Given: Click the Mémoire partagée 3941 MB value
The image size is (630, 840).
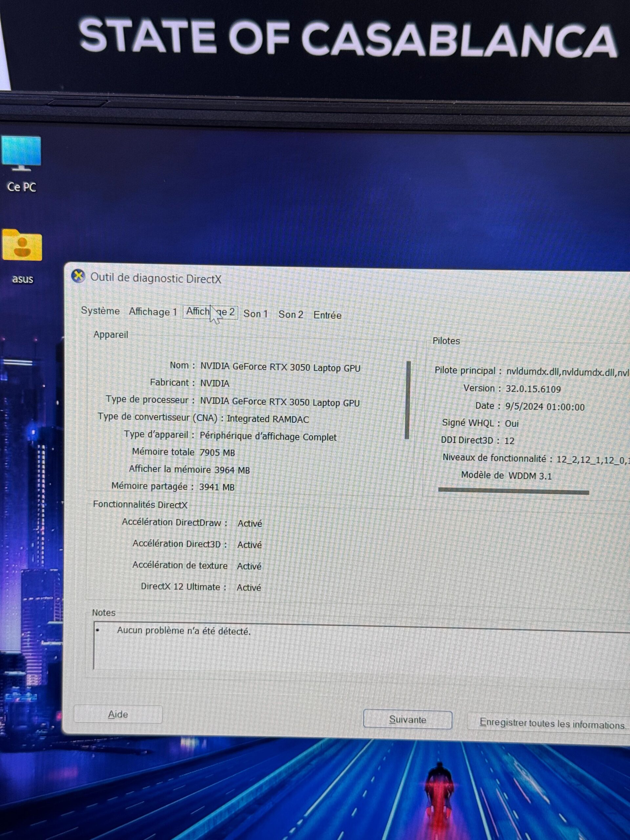Looking at the screenshot, I should coord(217,487).
